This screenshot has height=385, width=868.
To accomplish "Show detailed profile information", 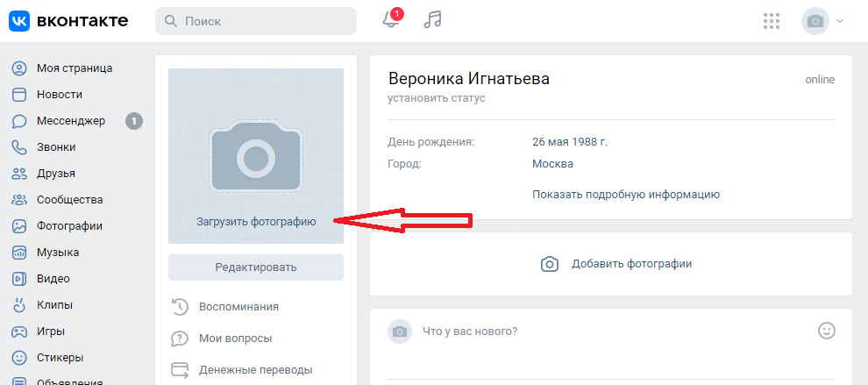I will pyautogui.click(x=625, y=195).
